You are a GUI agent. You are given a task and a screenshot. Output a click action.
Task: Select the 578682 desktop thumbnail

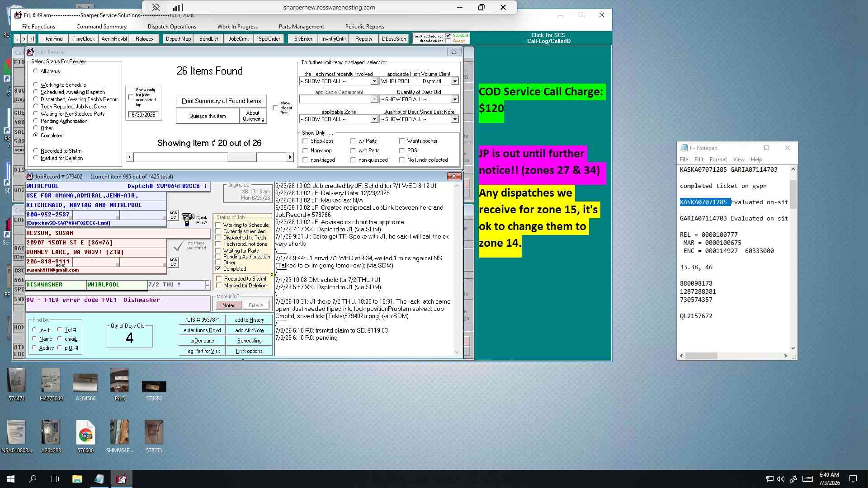point(154,390)
